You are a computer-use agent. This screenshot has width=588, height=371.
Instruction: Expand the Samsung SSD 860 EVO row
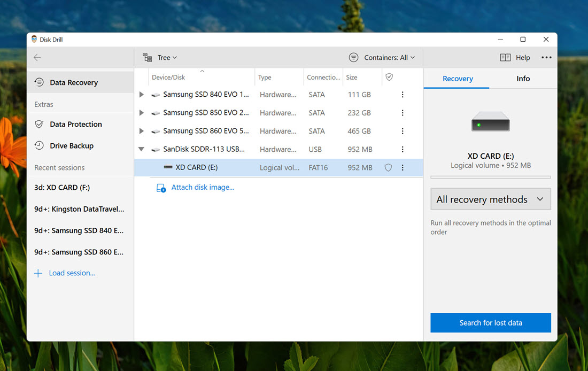141,131
